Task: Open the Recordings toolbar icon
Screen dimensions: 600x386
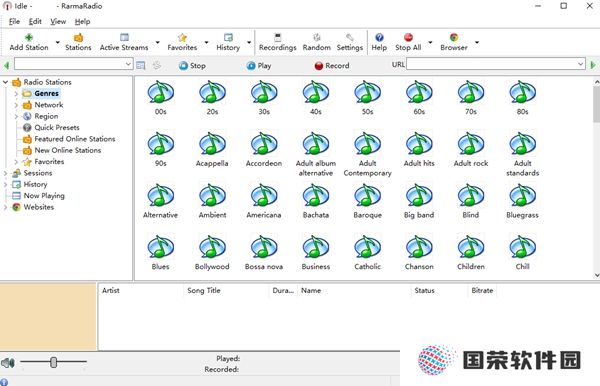Action: pos(278,37)
